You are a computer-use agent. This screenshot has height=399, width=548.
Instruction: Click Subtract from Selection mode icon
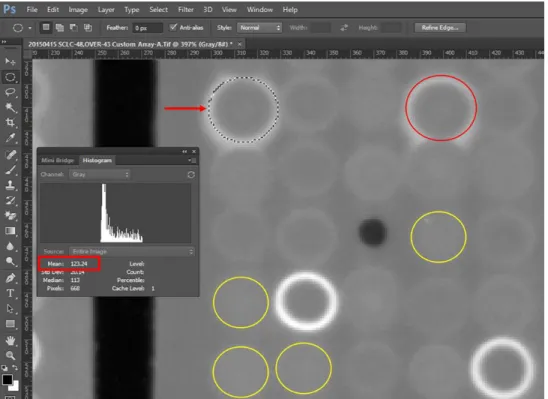73,27
